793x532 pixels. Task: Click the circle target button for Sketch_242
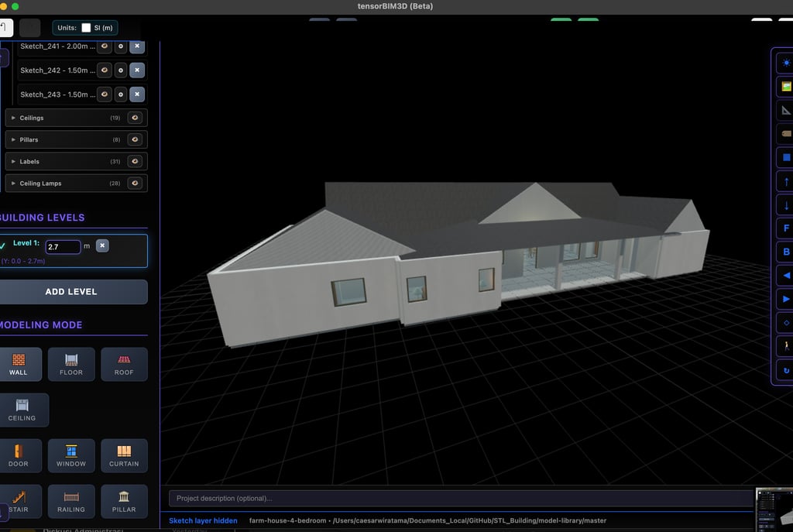121,70
